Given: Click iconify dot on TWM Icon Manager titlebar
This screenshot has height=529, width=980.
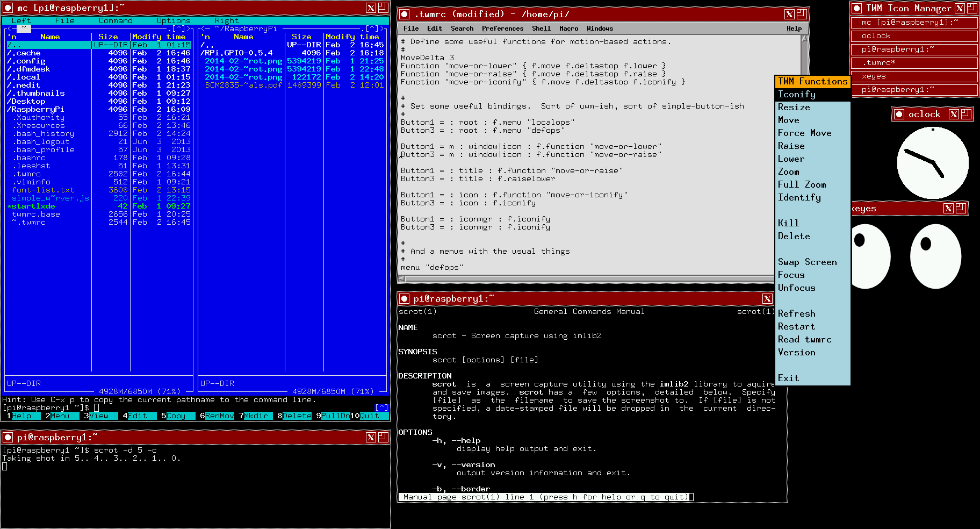Looking at the screenshot, I should [857, 8].
